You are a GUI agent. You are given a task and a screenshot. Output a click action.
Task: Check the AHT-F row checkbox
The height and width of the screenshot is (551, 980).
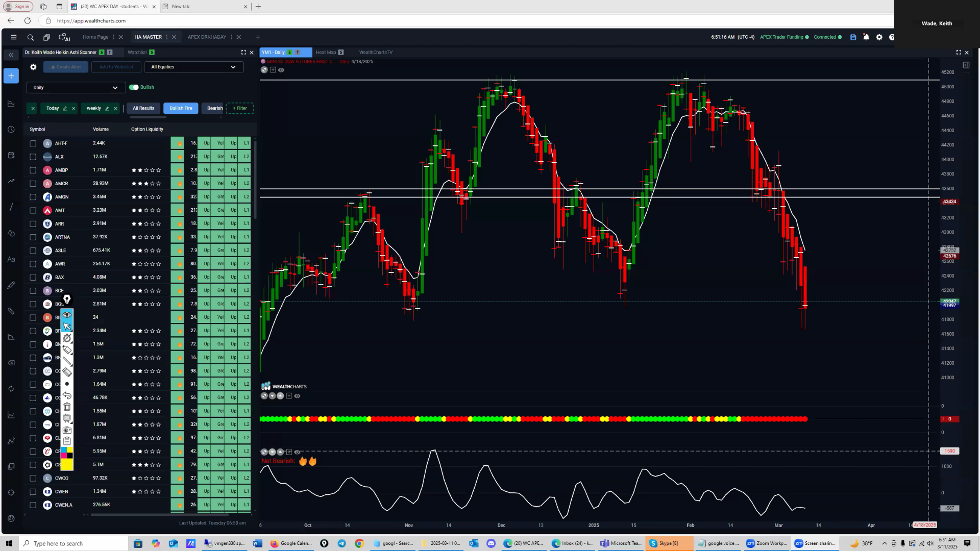click(33, 143)
